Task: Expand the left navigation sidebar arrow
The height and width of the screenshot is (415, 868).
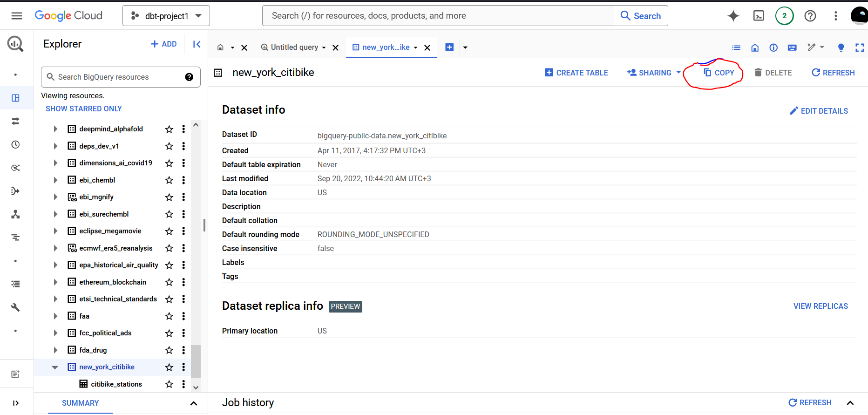Action: pos(15,403)
